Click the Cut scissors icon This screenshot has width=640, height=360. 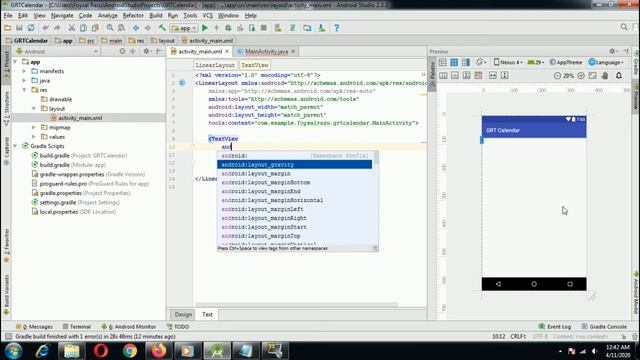point(71,28)
